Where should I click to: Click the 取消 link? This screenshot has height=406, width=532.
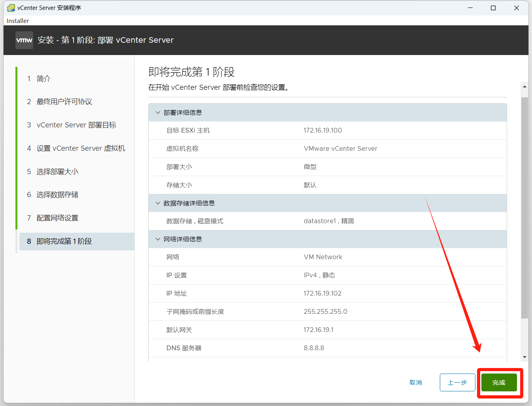pos(416,383)
